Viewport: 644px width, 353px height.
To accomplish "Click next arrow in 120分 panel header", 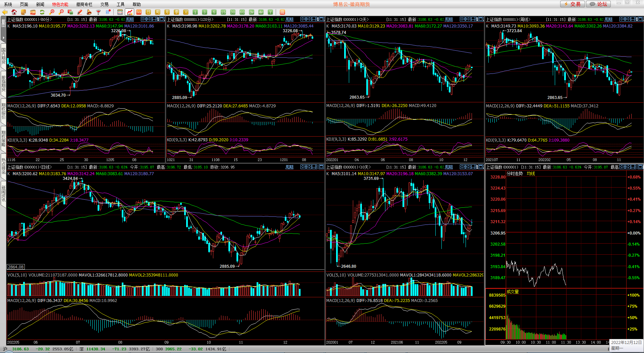I will click(309, 19).
